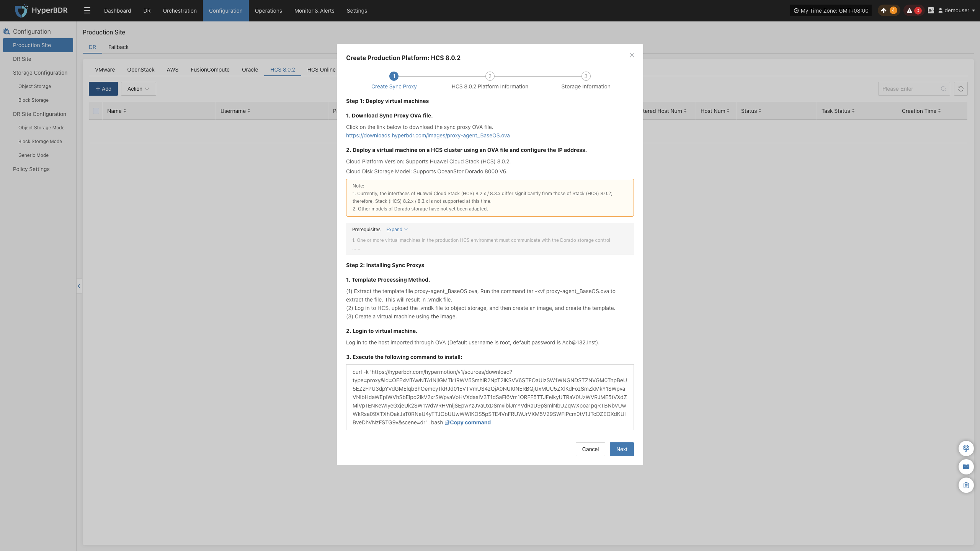Click the Please Enter search field
Viewport: 980px width, 551px height.
tap(914, 89)
